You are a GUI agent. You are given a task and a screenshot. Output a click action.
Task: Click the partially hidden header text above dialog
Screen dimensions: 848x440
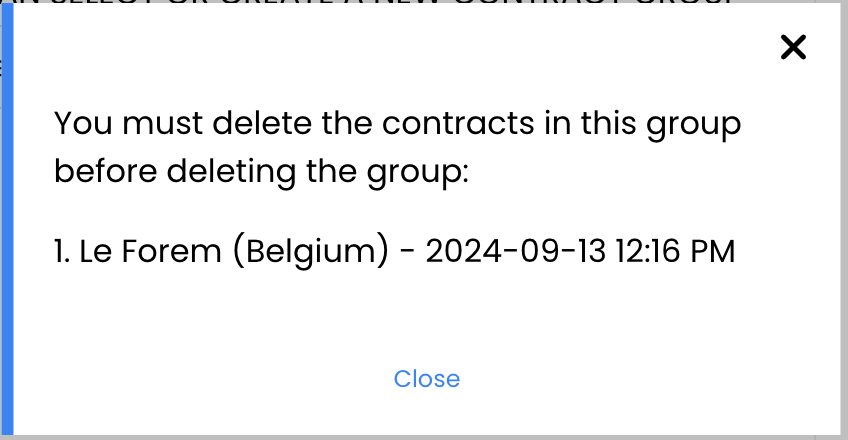(x=368, y=2)
